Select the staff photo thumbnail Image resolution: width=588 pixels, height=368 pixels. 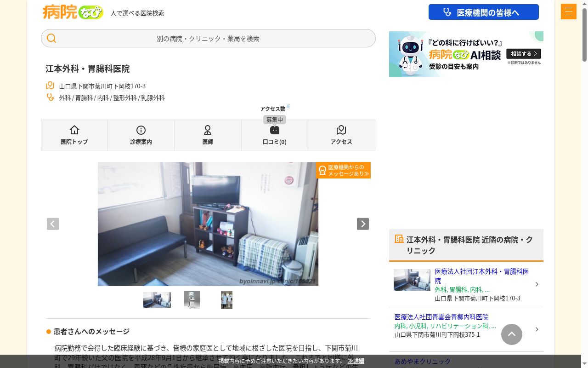click(226, 300)
